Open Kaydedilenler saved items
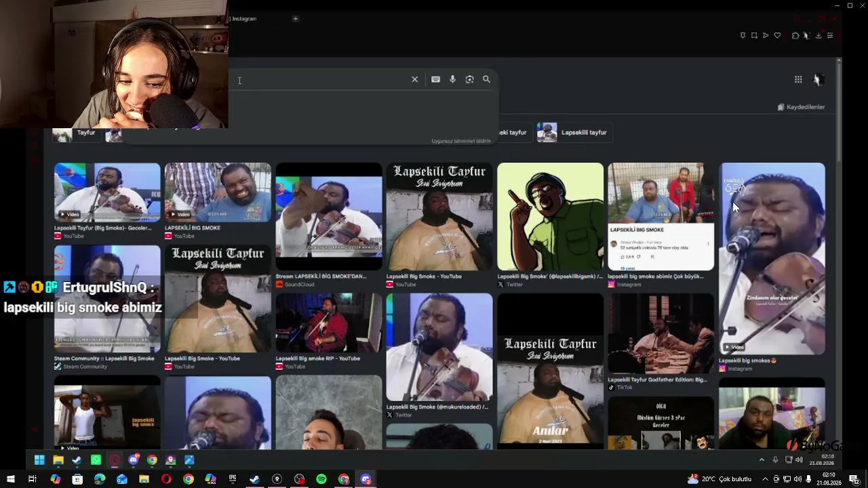 point(801,107)
